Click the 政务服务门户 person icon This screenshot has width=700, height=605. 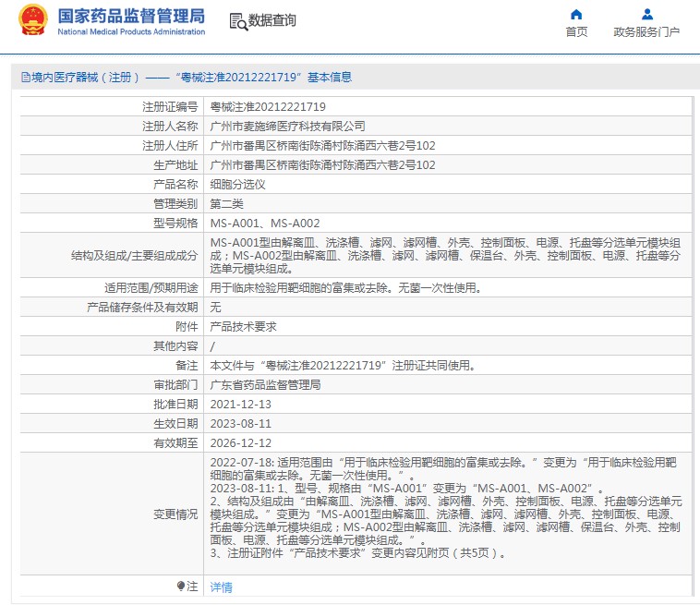point(646,15)
